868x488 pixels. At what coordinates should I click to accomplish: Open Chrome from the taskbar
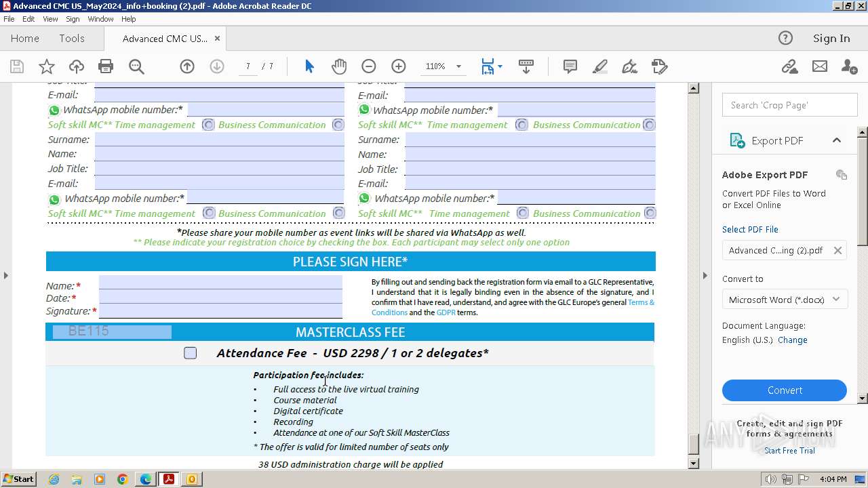tap(123, 479)
